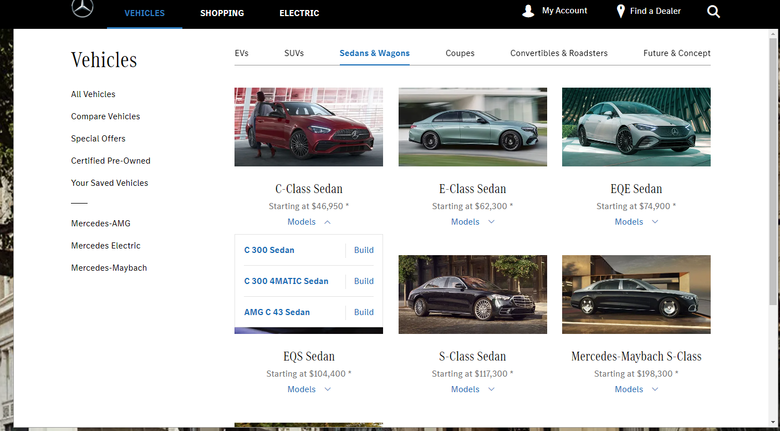This screenshot has width=780, height=431.
Task: Click the Mercedes-Benz star logo
Action: click(83, 8)
